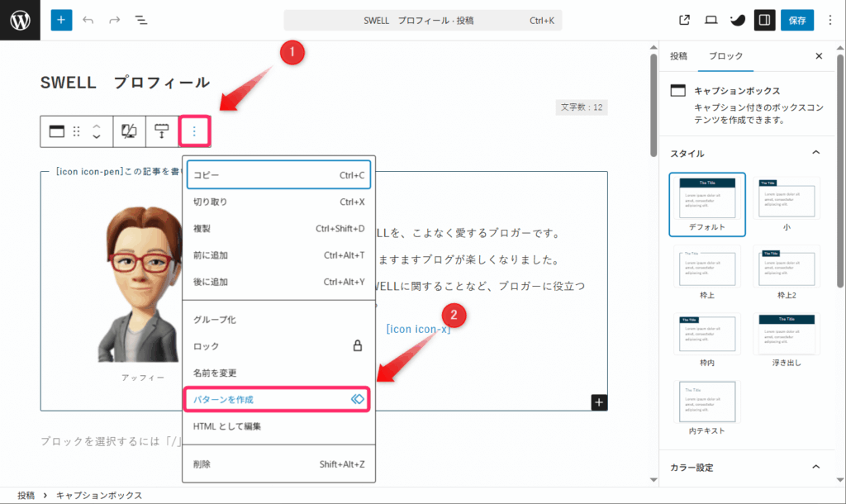Click the blue 保存 save button

pyautogui.click(x=797, y=20)
